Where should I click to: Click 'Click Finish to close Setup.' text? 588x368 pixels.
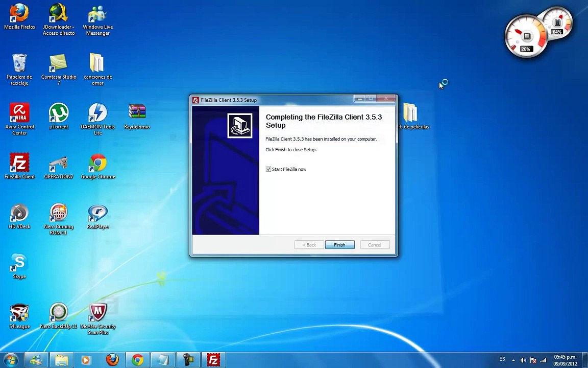tap(291, 149)
